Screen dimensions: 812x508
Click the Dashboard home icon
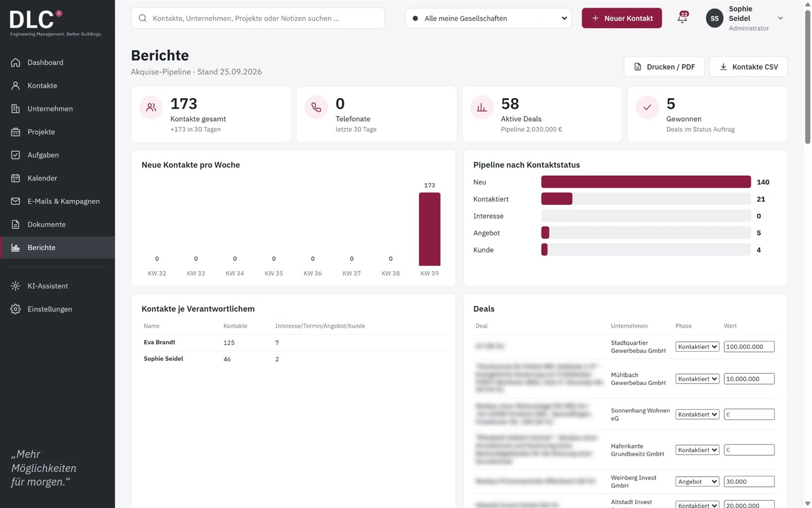pyautogui.click(x=16, y=62)
